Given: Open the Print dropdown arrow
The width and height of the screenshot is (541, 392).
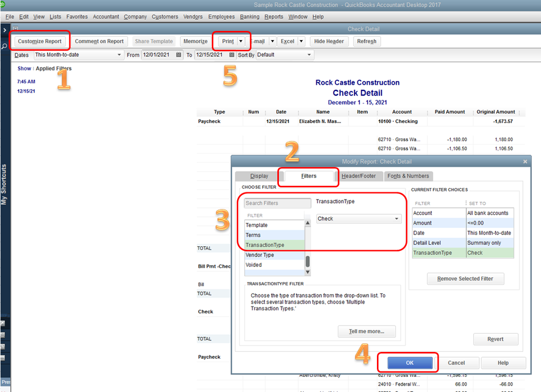Looking at the screenshot, I should pyautogui.click(x=241, y=41).
